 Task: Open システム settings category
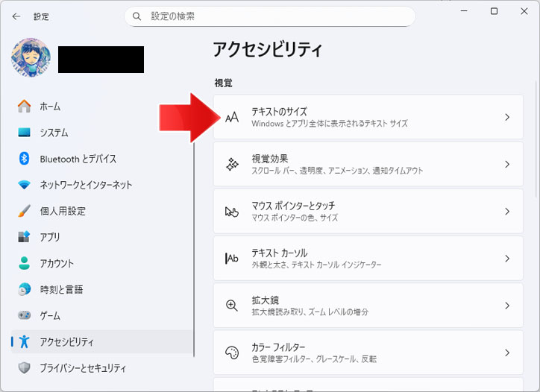point(54,133)
